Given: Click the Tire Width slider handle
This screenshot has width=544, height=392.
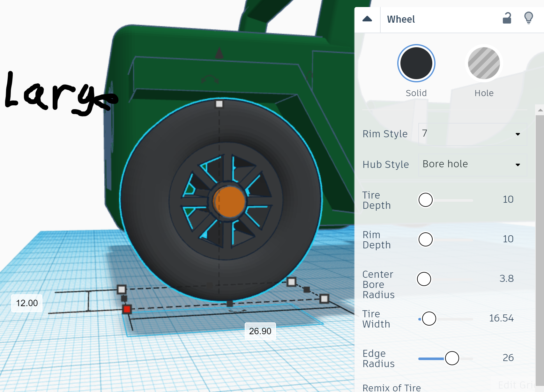Looking at the screenshot, I should coord(429,319).
